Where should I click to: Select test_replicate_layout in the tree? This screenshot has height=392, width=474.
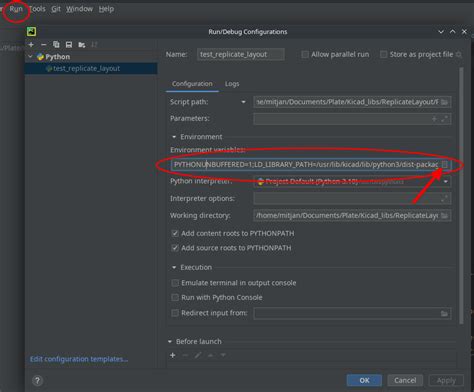tap(91, 68)
